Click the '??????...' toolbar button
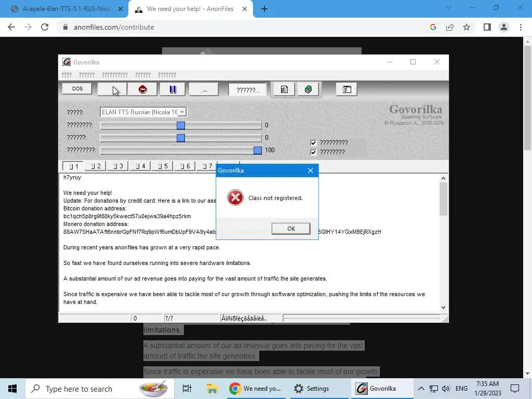Screen dimensions: 532x399 pyautogui.click(x=247, y=90)
